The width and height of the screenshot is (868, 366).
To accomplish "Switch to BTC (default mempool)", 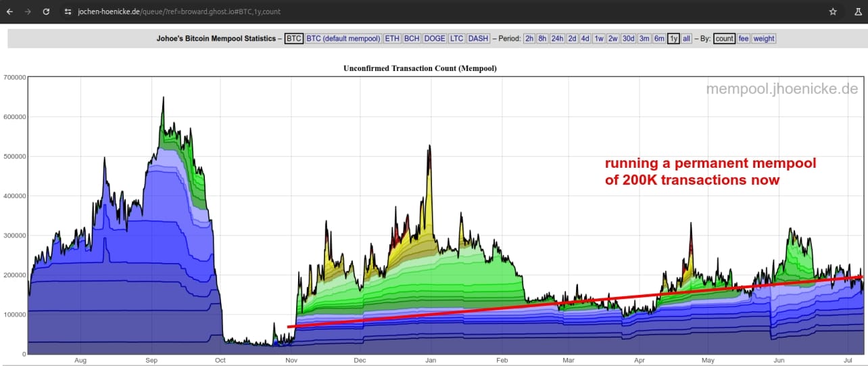I will (343, 39).
